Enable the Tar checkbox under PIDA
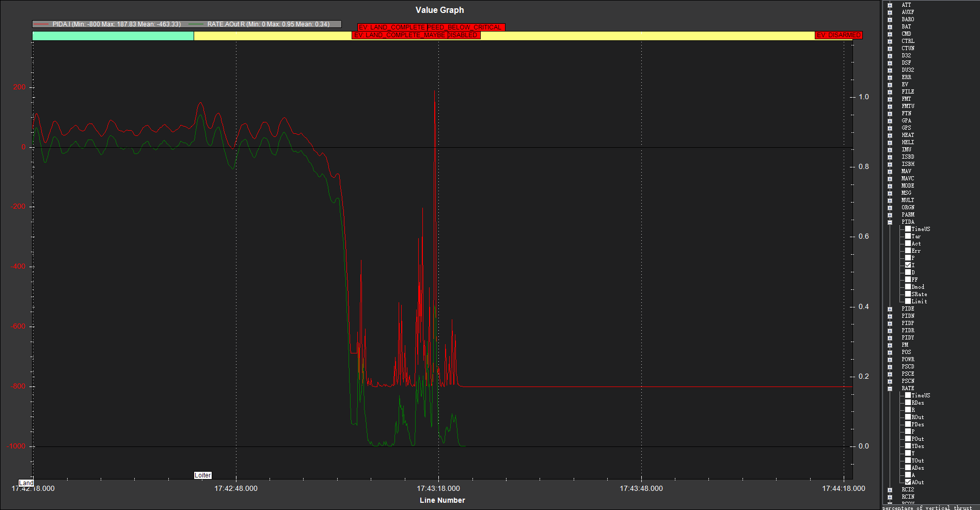980x510 pixels. pos(908,236)
